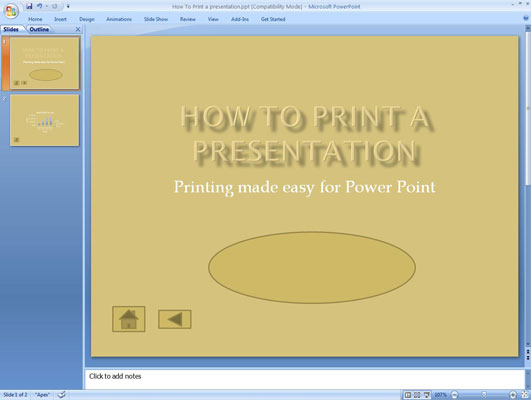Select the oval shape on the slide
This screenshot has width=531, height=400.
tap(312, 267)
